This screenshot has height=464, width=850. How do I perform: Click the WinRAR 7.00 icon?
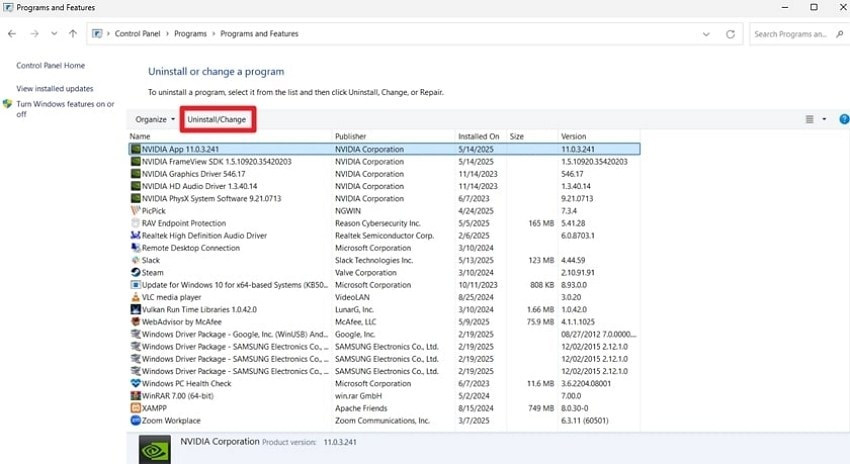136,396
